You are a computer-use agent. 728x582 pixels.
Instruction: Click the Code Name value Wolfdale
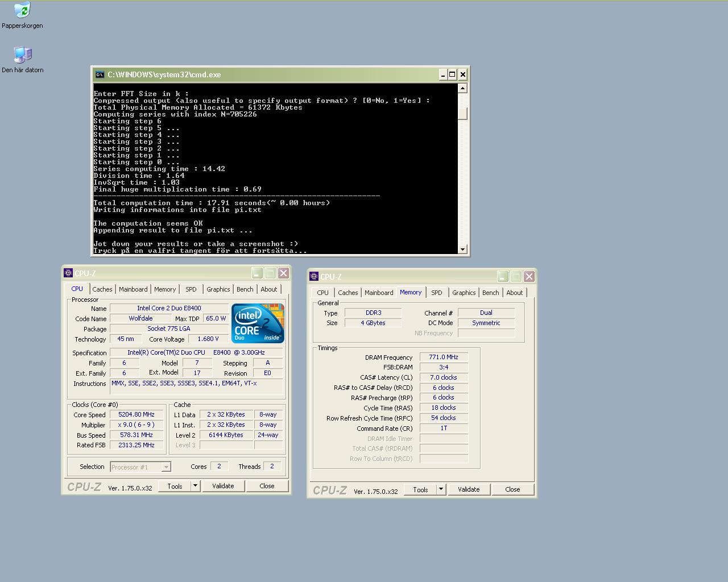tap(140, 318)
